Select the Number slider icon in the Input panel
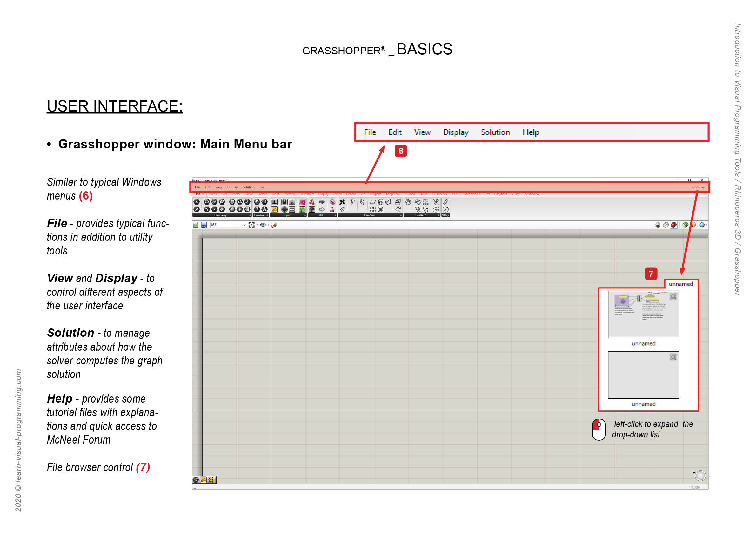The image size is (756, 535). pyautogui.click(x=274, y=202)
